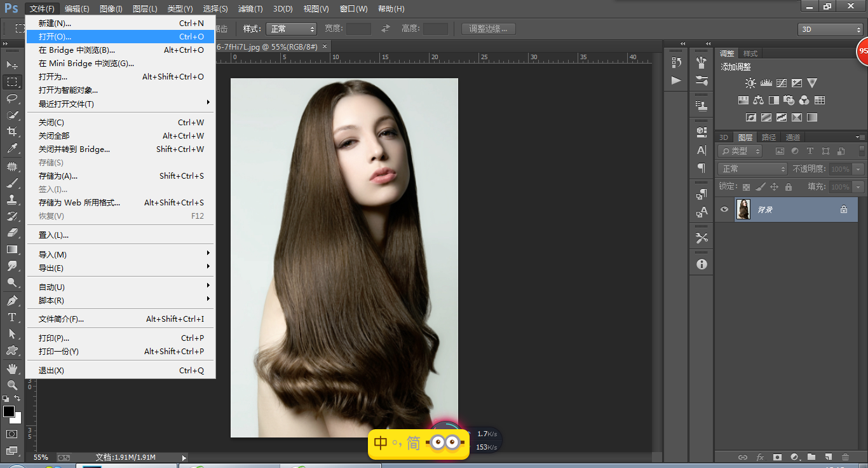Select the Move tool
Viewport: 868px width, 468px height.
[x=12, y=65]
